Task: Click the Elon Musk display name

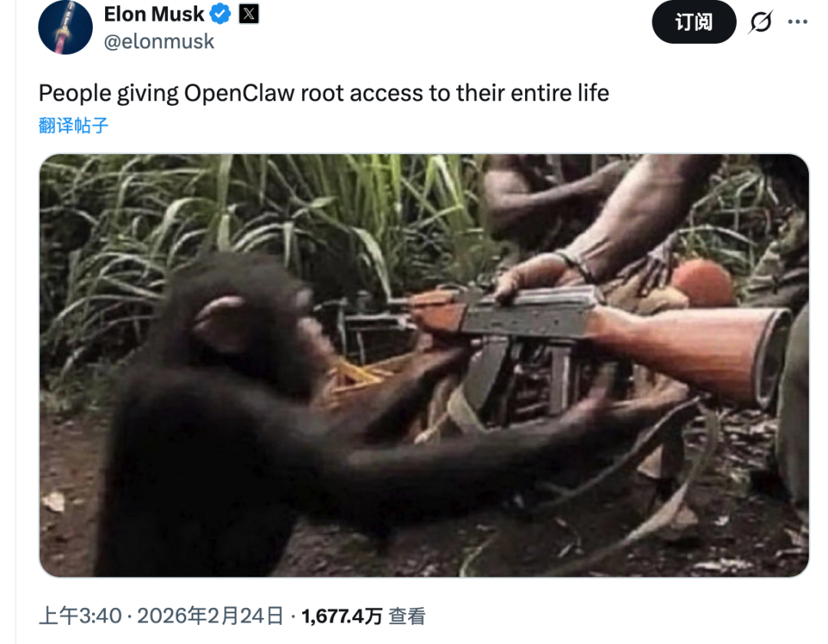Action: (x=153, y=15)
